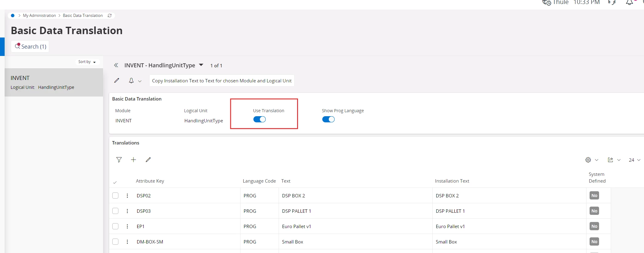
Task: Click the export icon in Translations toolbar
Action: click(x=610, y=160)
